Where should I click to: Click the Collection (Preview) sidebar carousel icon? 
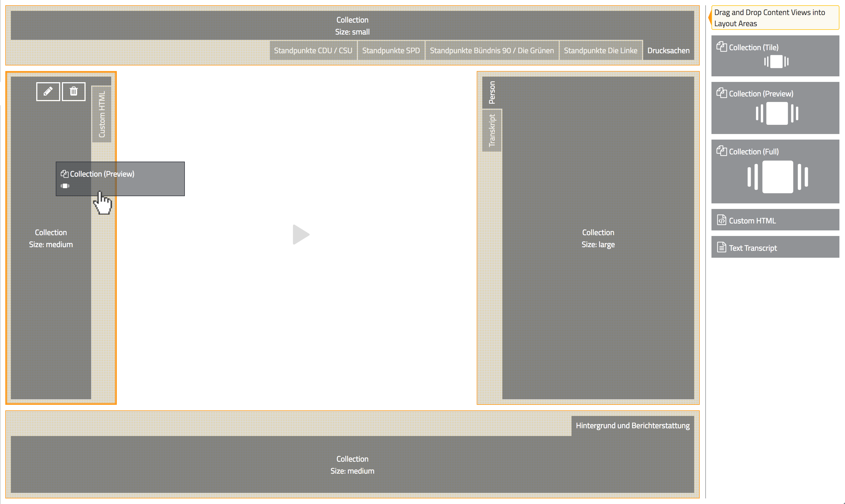click(777, 113)
